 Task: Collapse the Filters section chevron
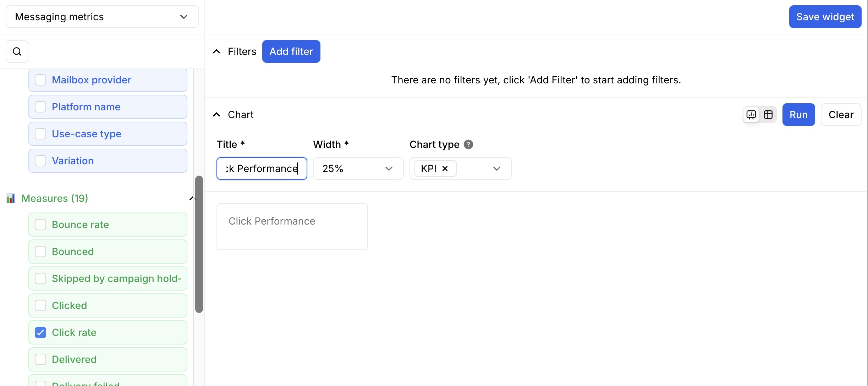[216, 51]
